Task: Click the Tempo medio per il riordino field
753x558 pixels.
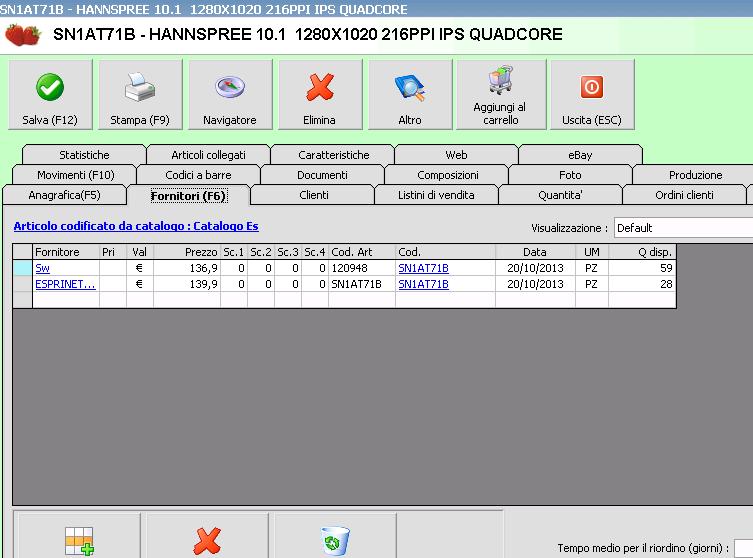Action: pos(743,548)
